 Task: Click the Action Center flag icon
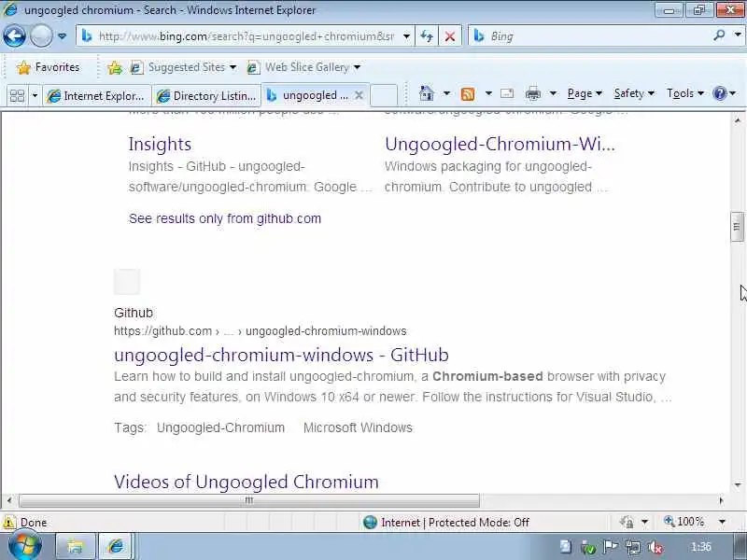point(611,547)
